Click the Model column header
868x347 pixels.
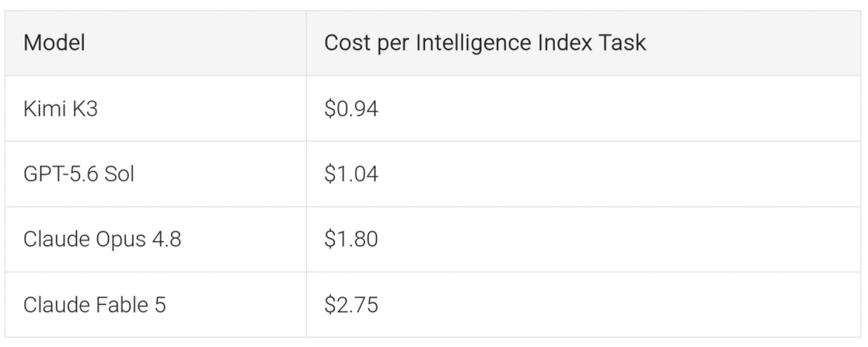tap(156, 43)
